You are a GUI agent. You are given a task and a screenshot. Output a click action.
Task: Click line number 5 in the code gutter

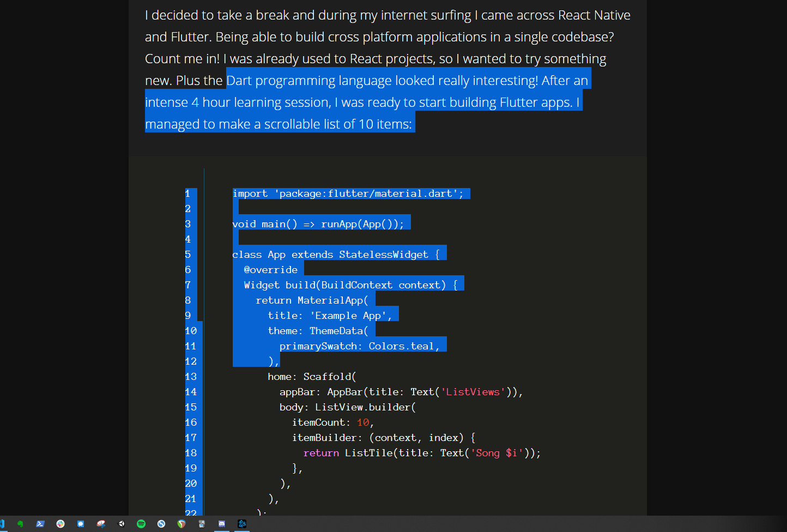pyautogui.click(x=187, y=255)
